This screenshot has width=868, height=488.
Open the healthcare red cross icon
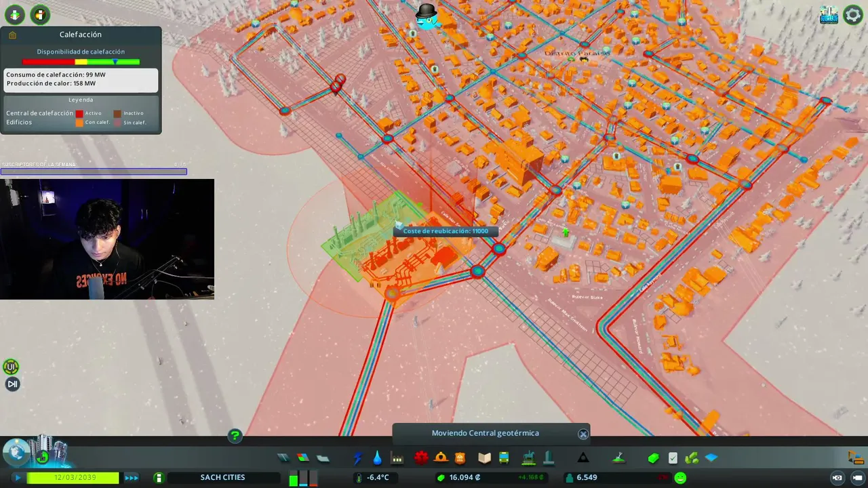(421, 458)
